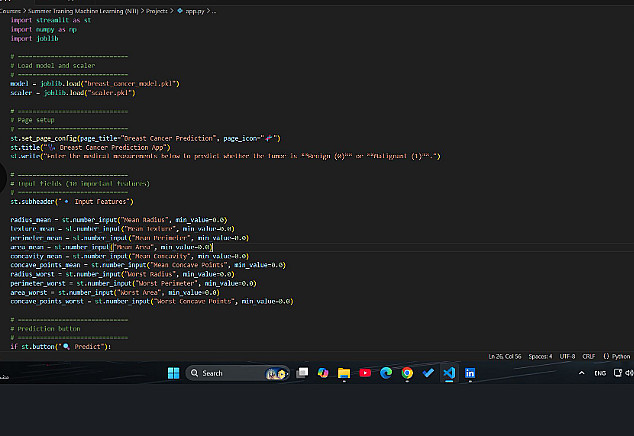Click the search highlight image in Search box
The height and width of the screenshot is (436, 634).
(x=276, y=373)
